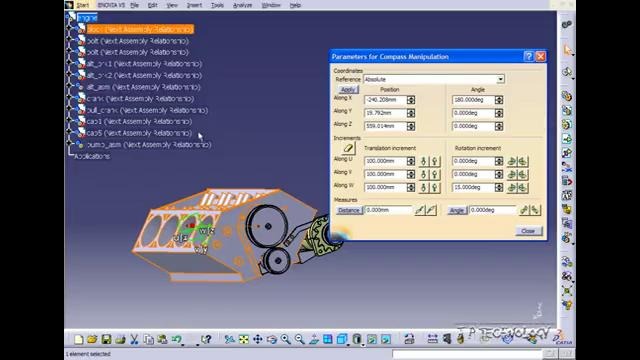Click the Undo arrow icon
The width and height of the screenshot is (640, 360).
pos(177,339)
